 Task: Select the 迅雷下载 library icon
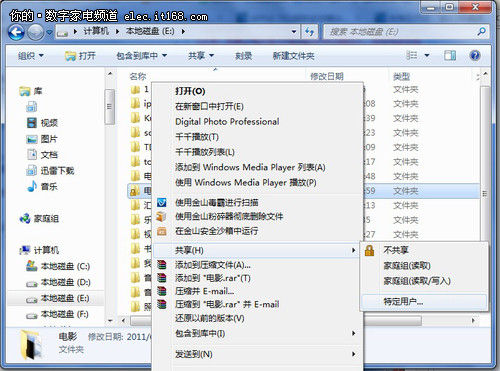32,170
